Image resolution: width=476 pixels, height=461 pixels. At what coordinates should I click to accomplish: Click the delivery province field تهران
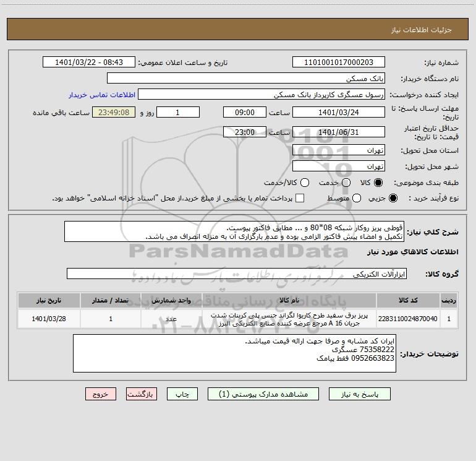(339, 150)
